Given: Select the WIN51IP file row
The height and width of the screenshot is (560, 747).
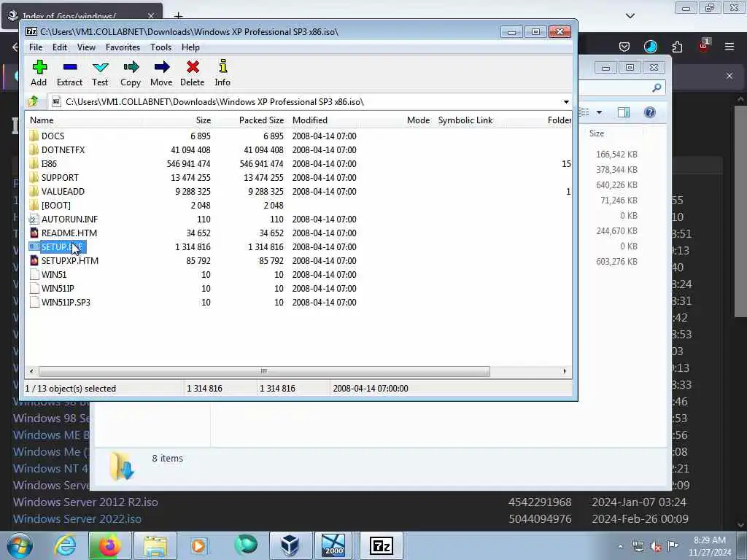Looking at the screenshot, I should pyautogui.click(x=298, y=288).
